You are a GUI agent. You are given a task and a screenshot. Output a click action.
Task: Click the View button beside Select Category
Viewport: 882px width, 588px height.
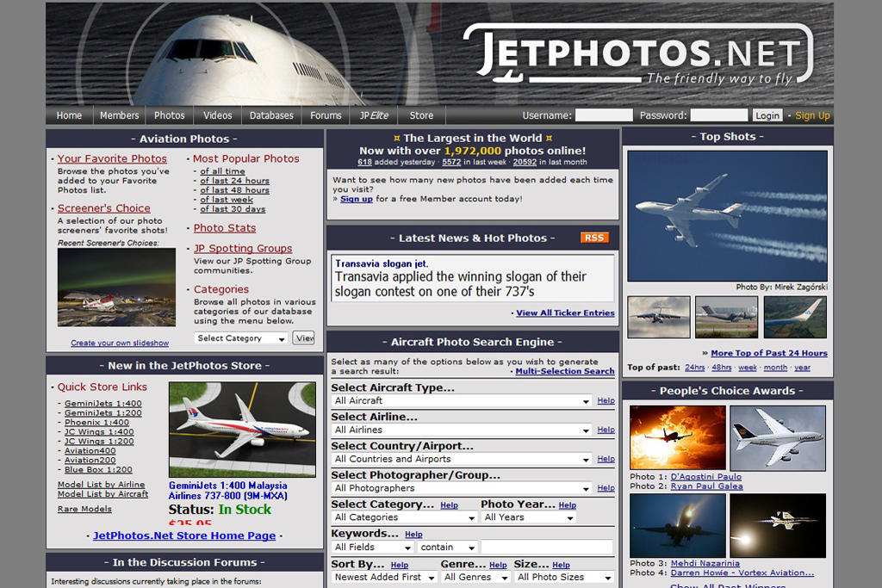tap(304, 337)
